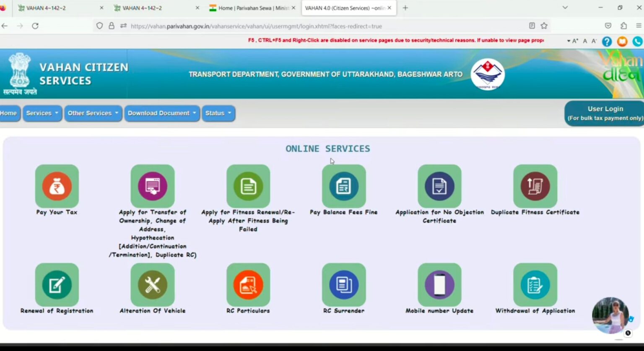The image size is (644, 351).
Task: Expand the Download Document dropdown
Action: point(162,113)
